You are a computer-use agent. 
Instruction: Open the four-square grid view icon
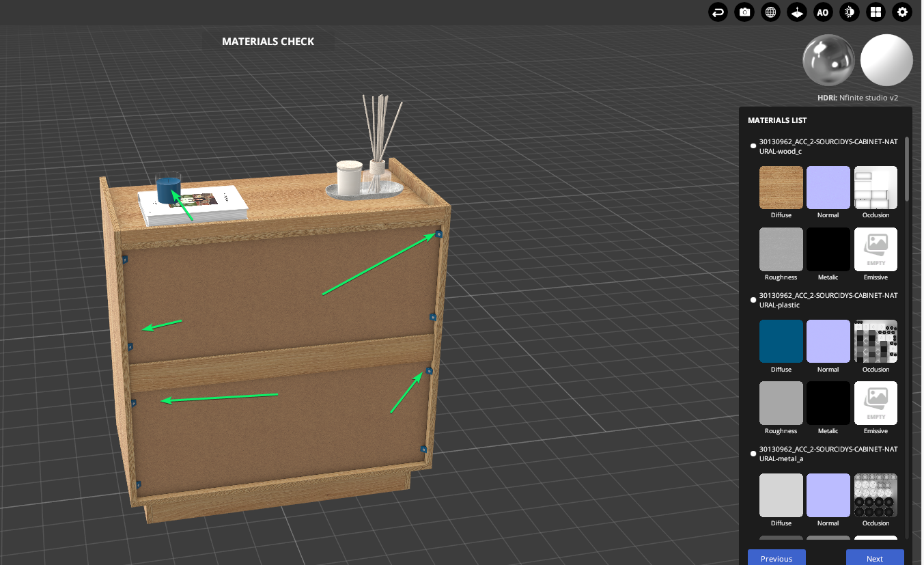click(876, 12)
